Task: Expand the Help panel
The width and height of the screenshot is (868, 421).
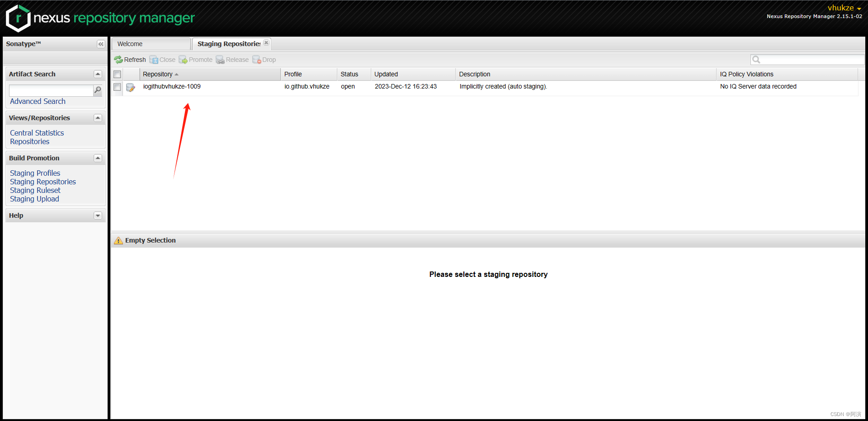Action: pos(98,215)
